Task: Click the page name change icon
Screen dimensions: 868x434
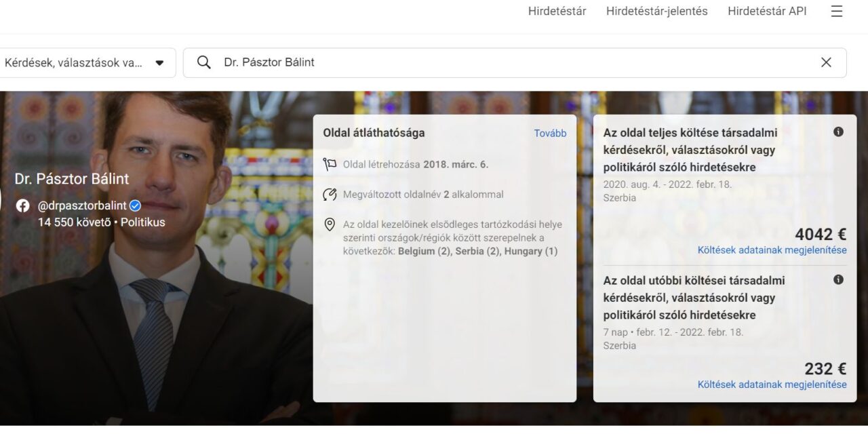Action: pyautogui.click(x=330, y=194)
